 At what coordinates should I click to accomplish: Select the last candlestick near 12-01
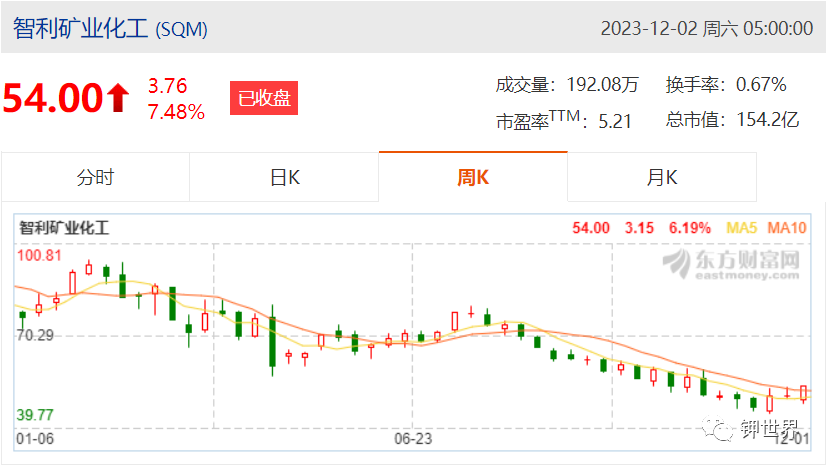(x=803, y=393)
